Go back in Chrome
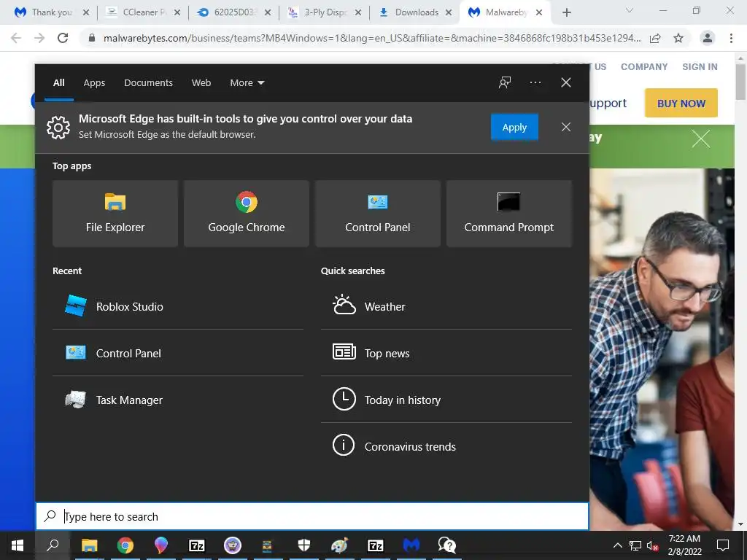 [x=16, y=38]
